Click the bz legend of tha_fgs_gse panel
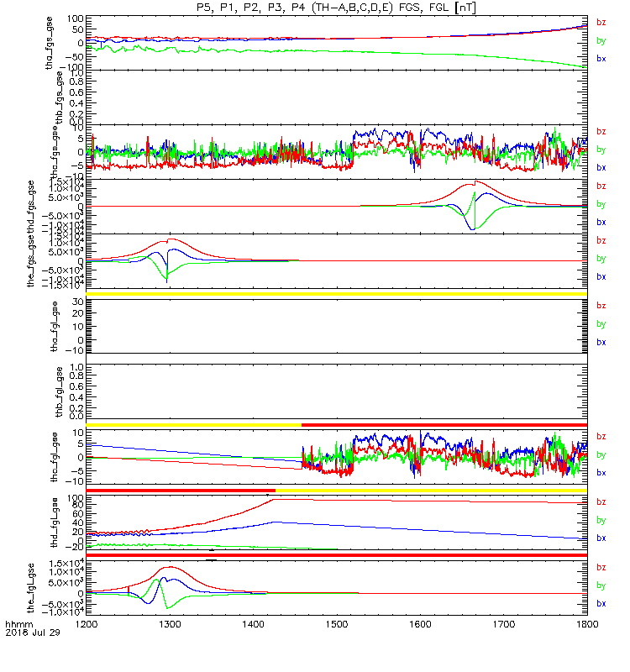The image size is (630, 672). click(x=601, y=23)
